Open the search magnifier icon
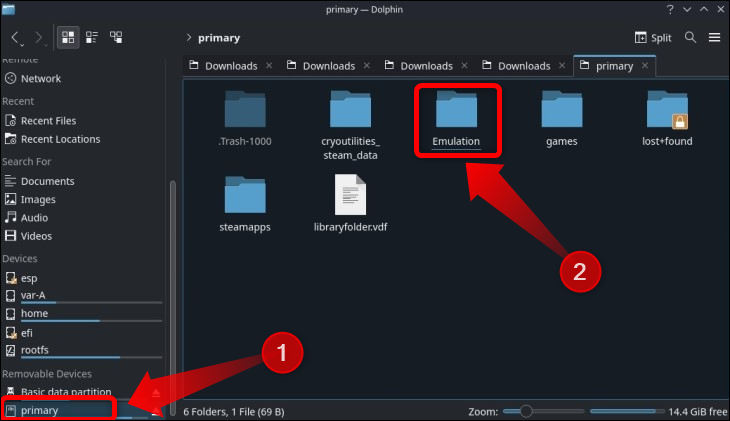 tap(690, 38)
